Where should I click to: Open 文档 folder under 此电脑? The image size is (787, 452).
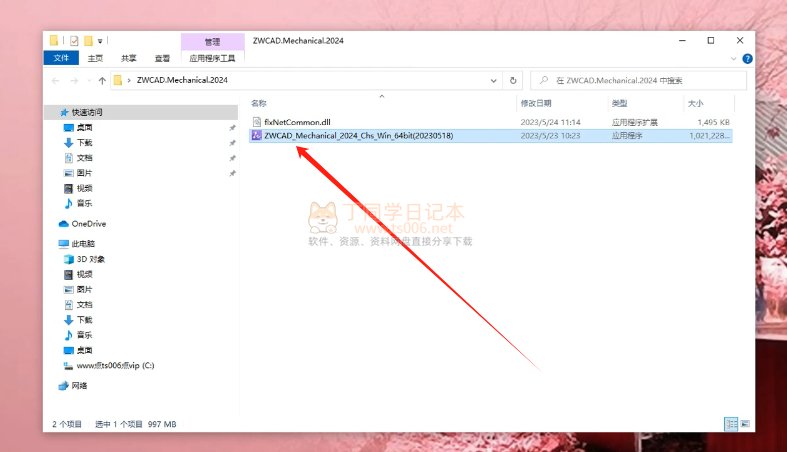pyautogui.click(x=84, y=305)
